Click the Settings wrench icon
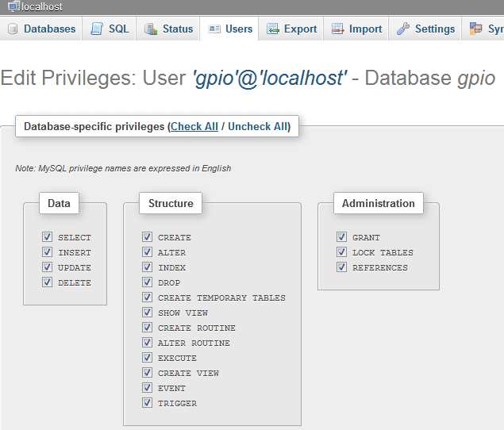Viewport: 504px width, 430px height. [403, 29]
